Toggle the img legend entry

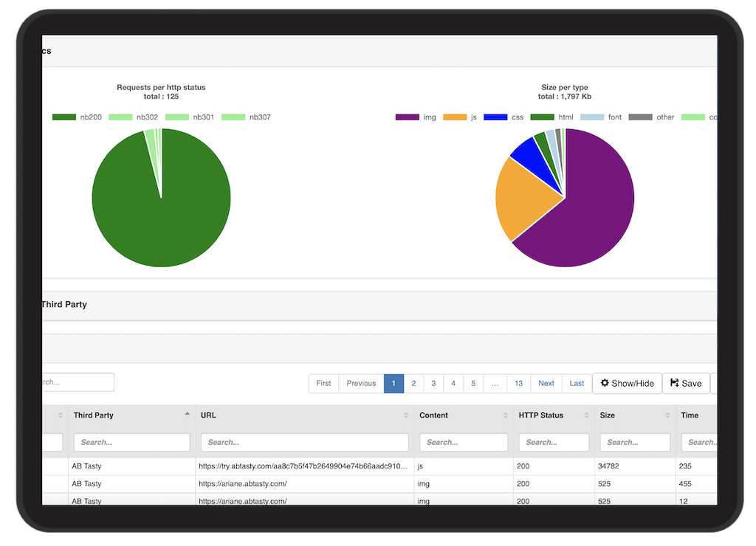click(x=416, y=117)
